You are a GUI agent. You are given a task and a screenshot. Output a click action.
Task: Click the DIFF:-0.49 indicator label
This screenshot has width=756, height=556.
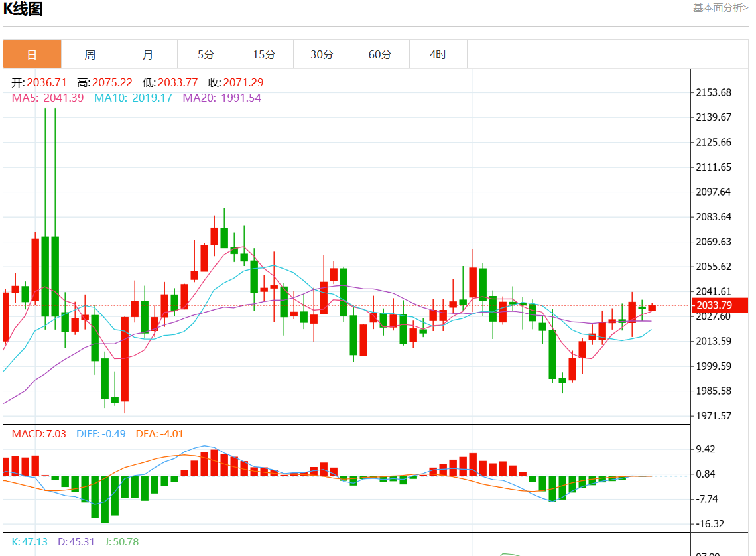click(101, 433)
